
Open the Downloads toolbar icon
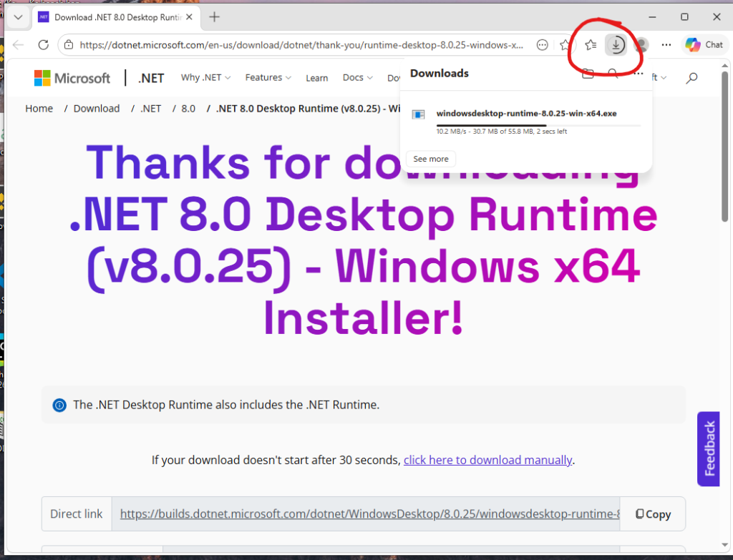(616, 45)
